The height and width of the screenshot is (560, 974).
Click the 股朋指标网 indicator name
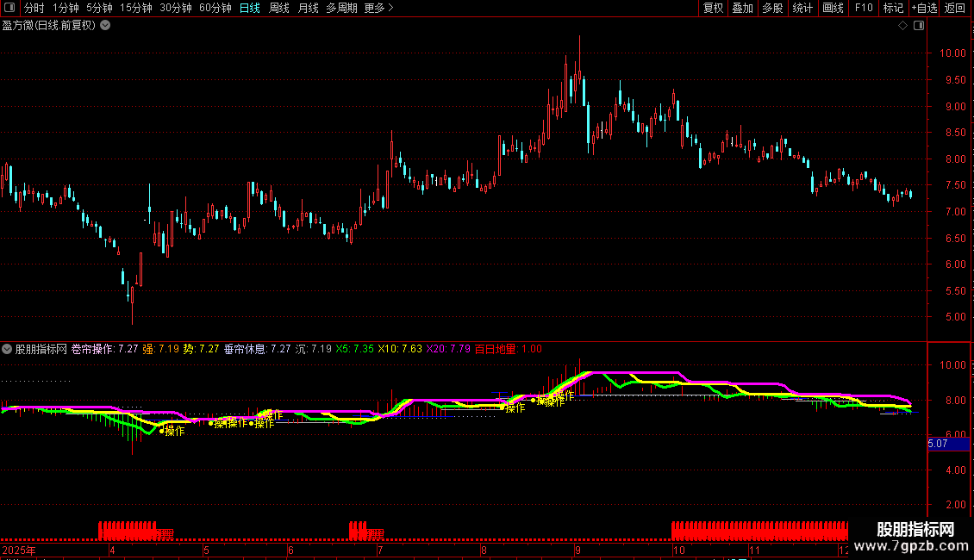pos(41,349)
